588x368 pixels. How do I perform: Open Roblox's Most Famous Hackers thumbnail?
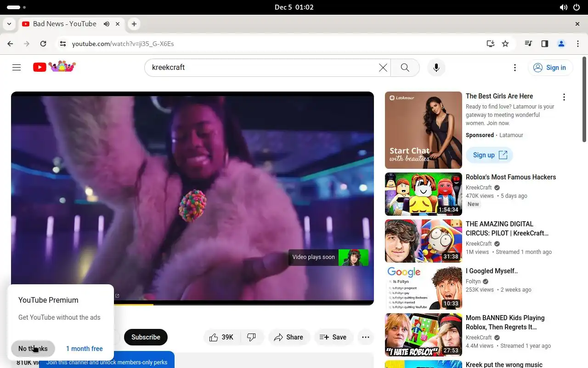pos(424,194)
